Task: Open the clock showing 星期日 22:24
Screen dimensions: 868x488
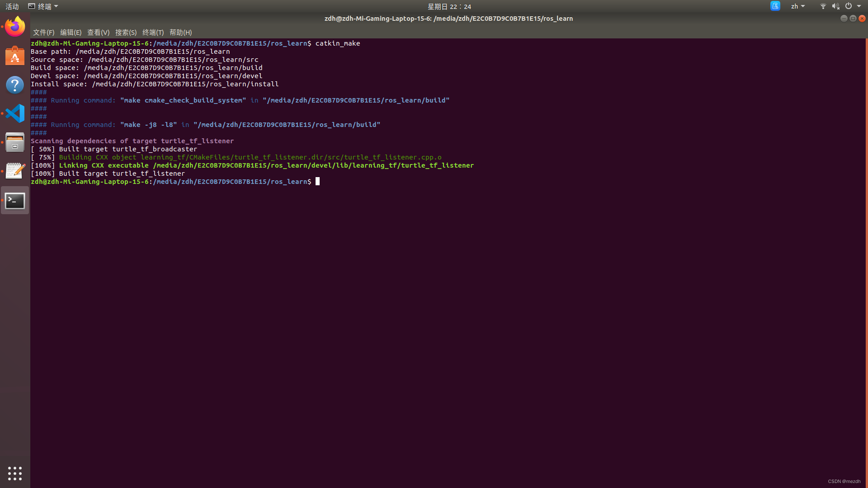Action: coord(449,6)
